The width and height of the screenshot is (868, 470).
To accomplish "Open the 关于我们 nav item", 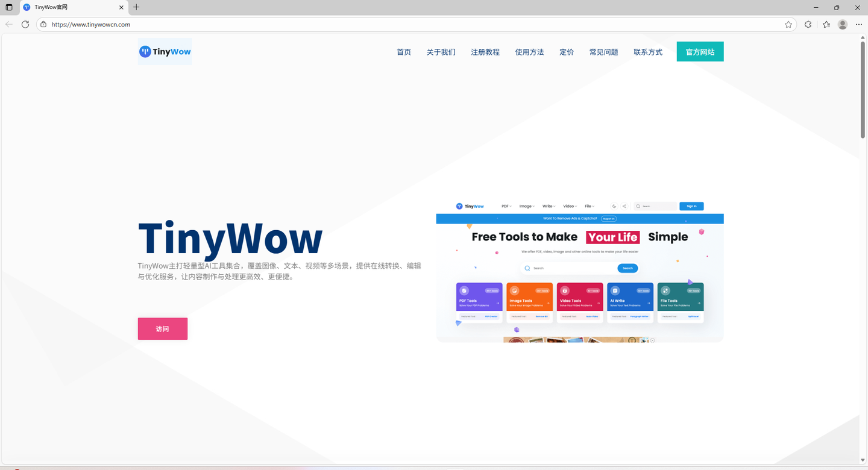I will tap(441, 52).
